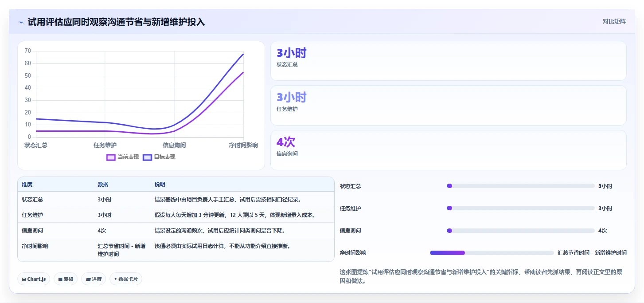Toggle the 目标表现 legend item in the chart
Image resolution: width=644 pixels, height=303 pixels.
pos(159,157)
